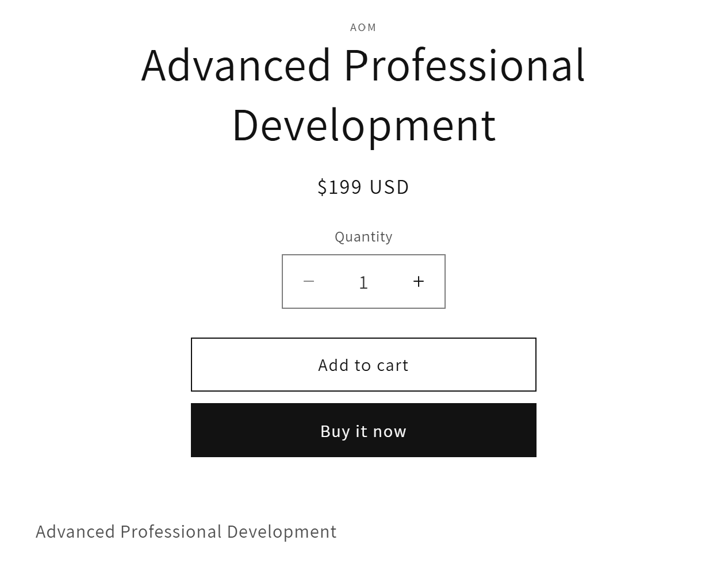Image resolution: width=728 pixels, height=567 pixels.
Task: Increase quantity with the plus icon
Action: coord(418,281)
